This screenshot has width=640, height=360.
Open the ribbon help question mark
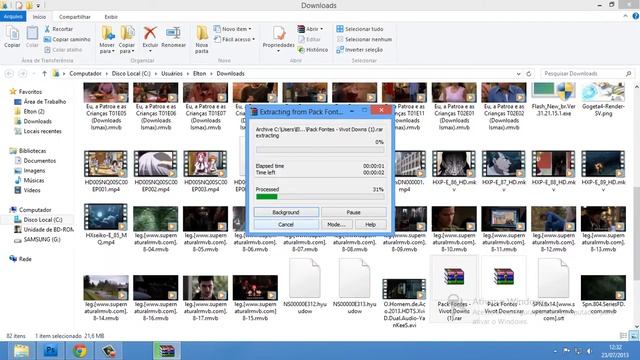636,16
